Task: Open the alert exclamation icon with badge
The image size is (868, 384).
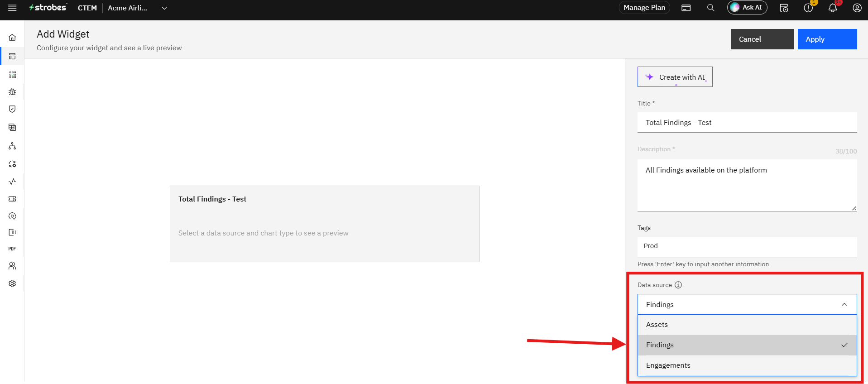Action: [x=808, y=8]
